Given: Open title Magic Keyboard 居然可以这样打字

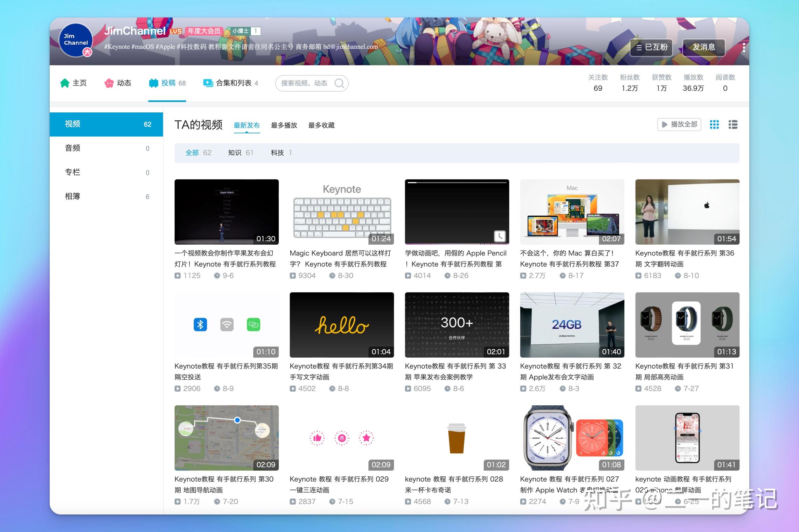Looking at the screenshot, I should point(340,259).
